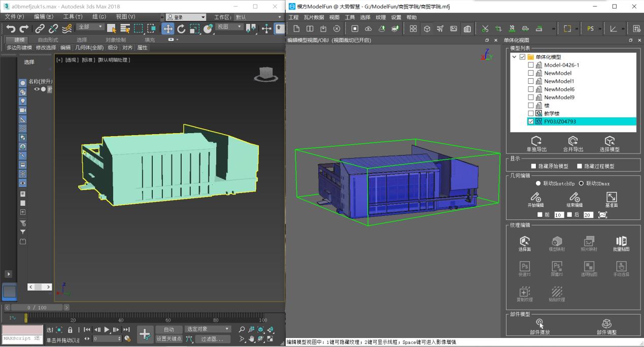Toggle the scene object eye visibility icon
Viewport: 644px width, 347px height.
pos(37,89)
